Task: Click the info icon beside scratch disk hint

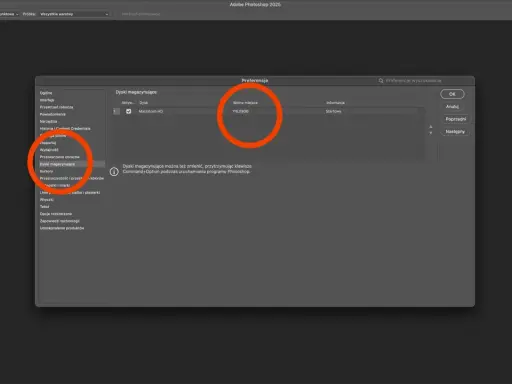Action: click(x=114, y=172)
